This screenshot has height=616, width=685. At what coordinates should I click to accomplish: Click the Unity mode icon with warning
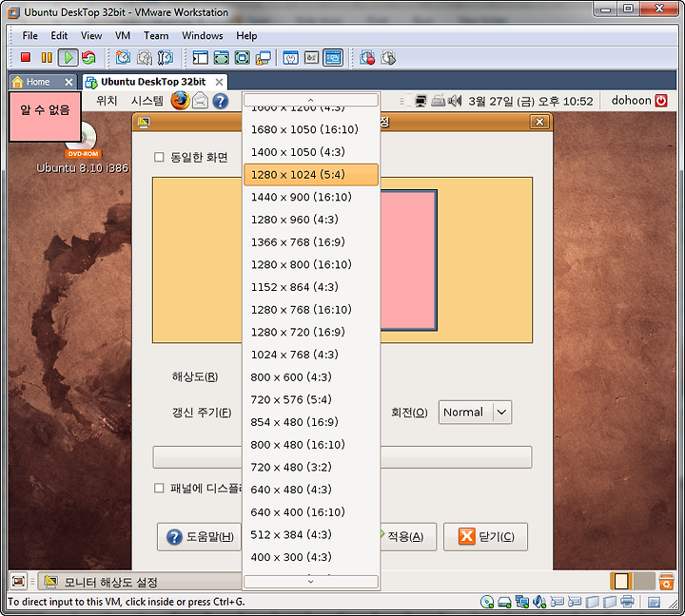[264, 58]
